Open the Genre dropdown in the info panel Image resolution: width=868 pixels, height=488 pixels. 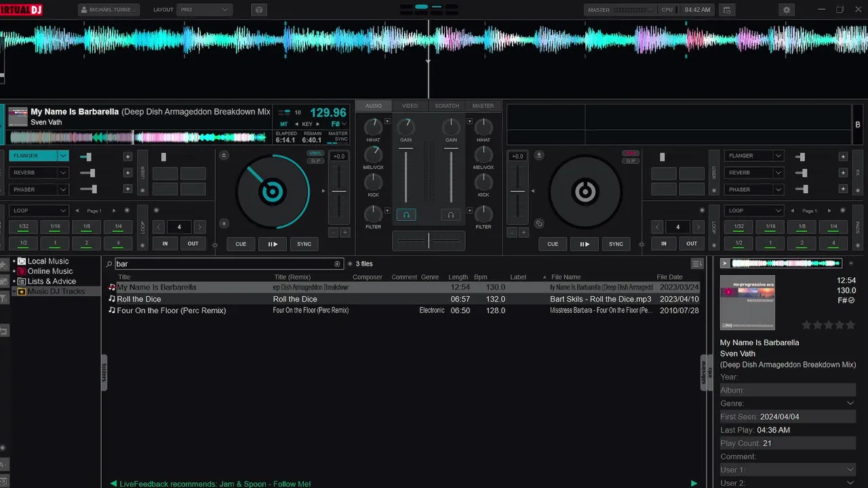(850, 403)
